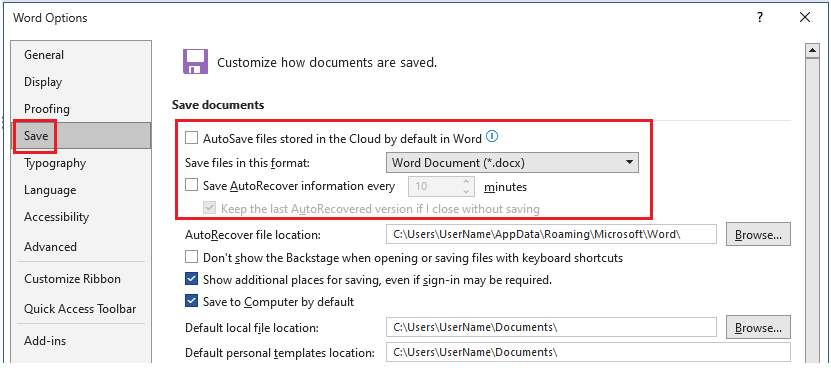Click the purple floppy disk save icon
The image size is (831, 368).
(x=196, y=62)
